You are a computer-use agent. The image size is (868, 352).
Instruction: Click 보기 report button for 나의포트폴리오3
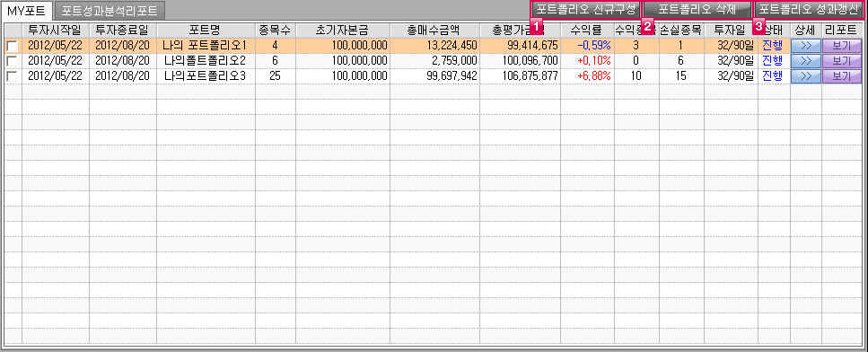841,75
